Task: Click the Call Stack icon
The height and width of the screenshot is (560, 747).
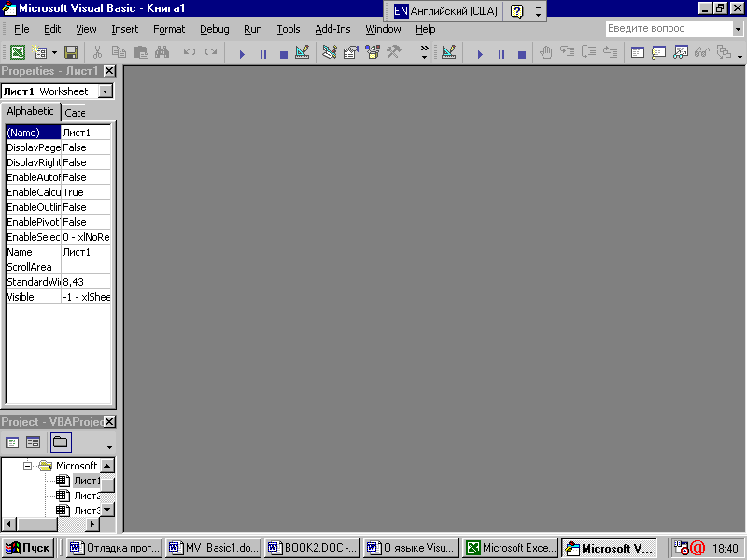Action: [x=724, y=52]
